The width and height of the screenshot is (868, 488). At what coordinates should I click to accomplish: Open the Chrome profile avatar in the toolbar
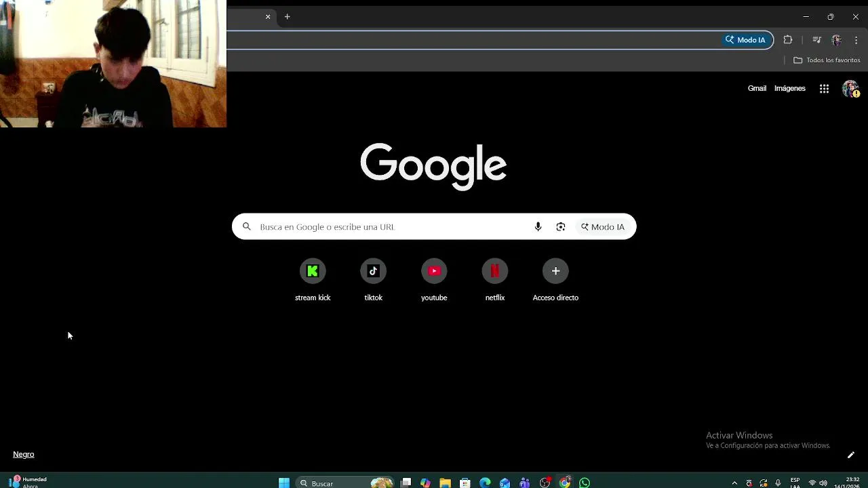click(836, 40)
